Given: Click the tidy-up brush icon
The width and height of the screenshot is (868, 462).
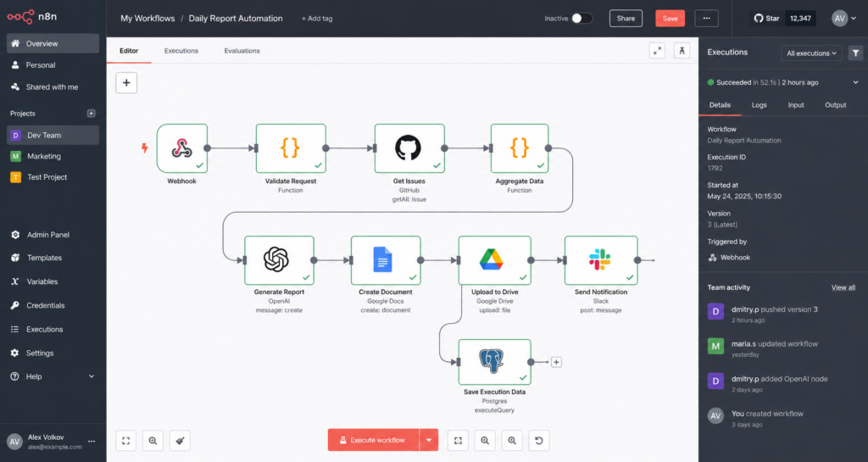Looking at the screenshot, I should pos(180,441).
